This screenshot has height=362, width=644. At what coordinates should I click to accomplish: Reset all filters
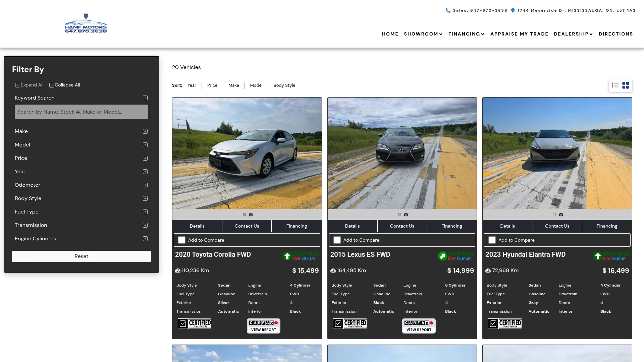82,256
